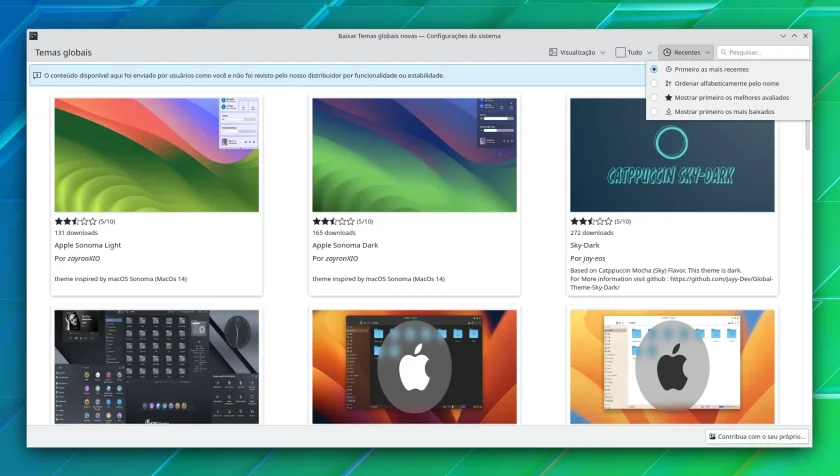Collapse the Recentes sort dropdown
The height and width of the screenshot is (476, 840).
click(686, 52)
